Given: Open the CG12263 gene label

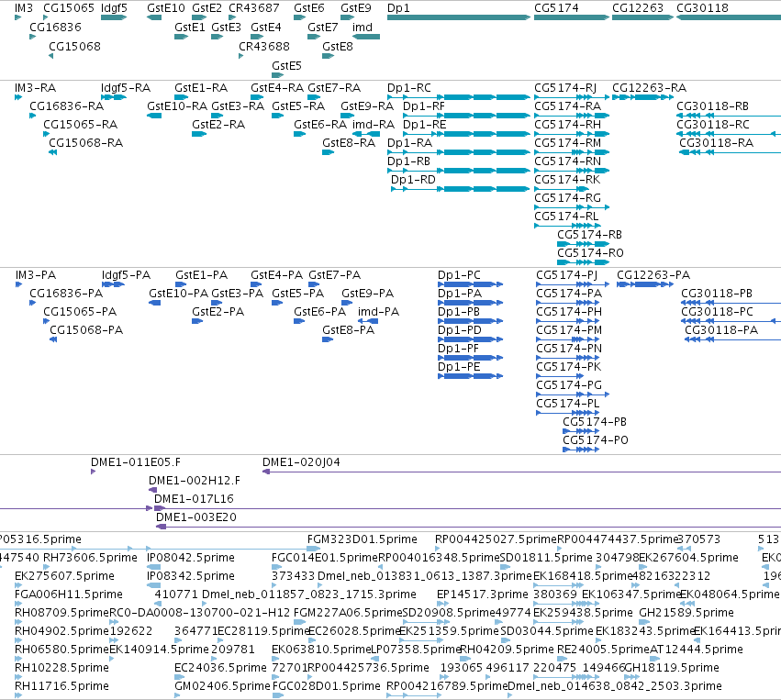Looking at the screenshot, I should (x=638, y=8).
